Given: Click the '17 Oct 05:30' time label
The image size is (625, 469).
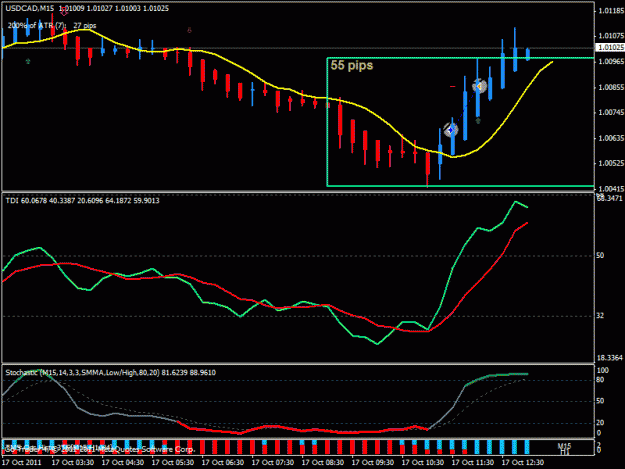Looking at the screenshot, I should click(173, 462).
